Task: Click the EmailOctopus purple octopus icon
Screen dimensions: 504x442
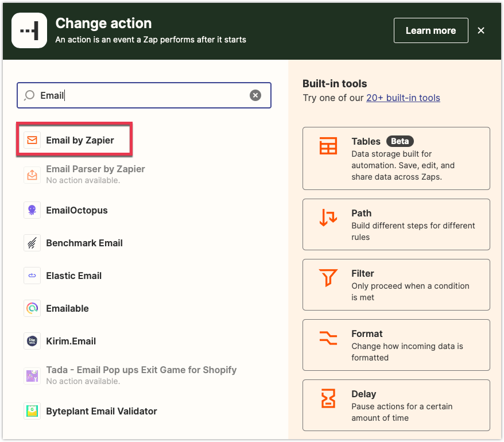Action: point(32,210)
